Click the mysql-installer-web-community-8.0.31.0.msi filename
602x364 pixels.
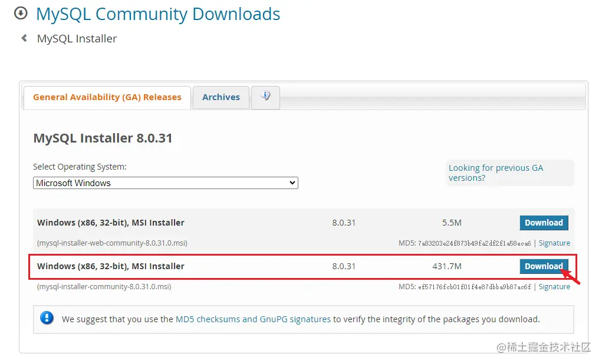112,243
